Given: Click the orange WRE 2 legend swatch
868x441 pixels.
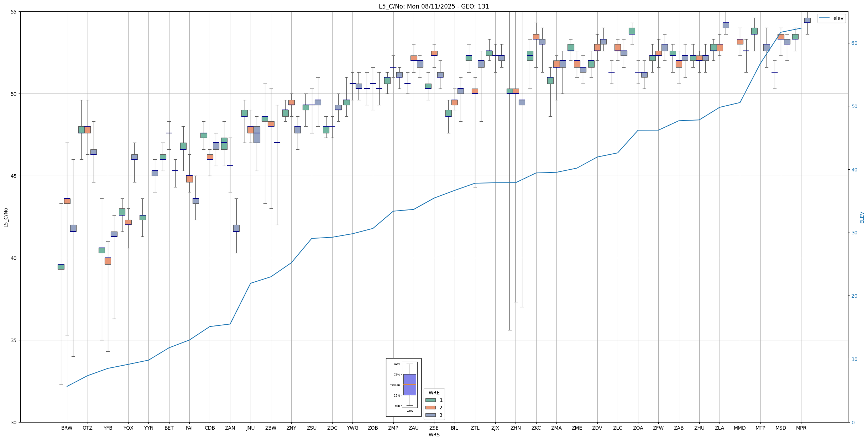Looking at the screenshot, I should click(x=430, y=408).
